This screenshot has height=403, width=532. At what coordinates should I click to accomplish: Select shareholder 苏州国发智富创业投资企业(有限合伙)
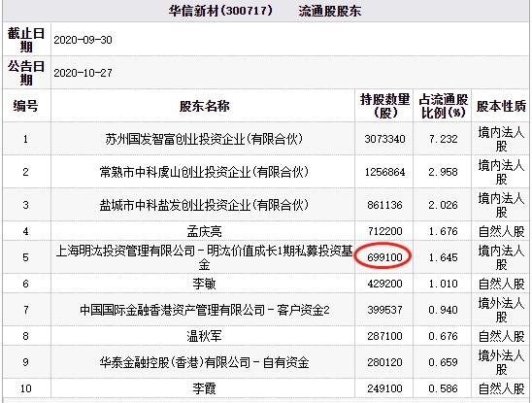coord(204,139)
